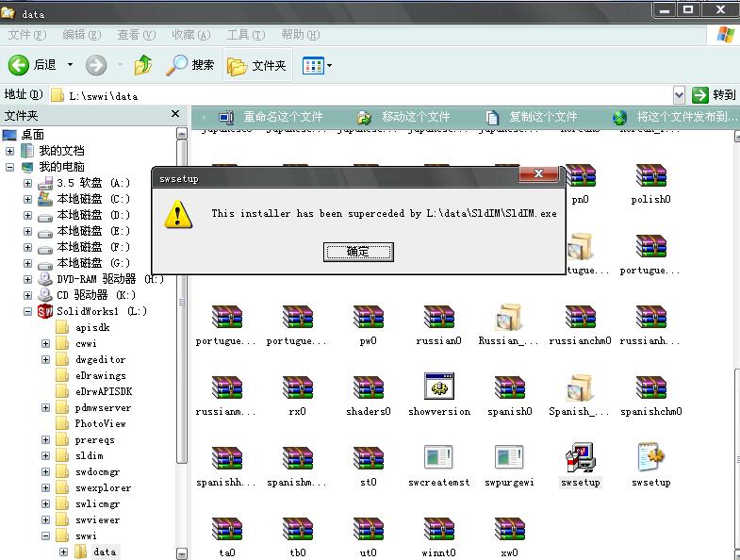
Task: Select the shaders0 archive icon
Action: (368, 387)
